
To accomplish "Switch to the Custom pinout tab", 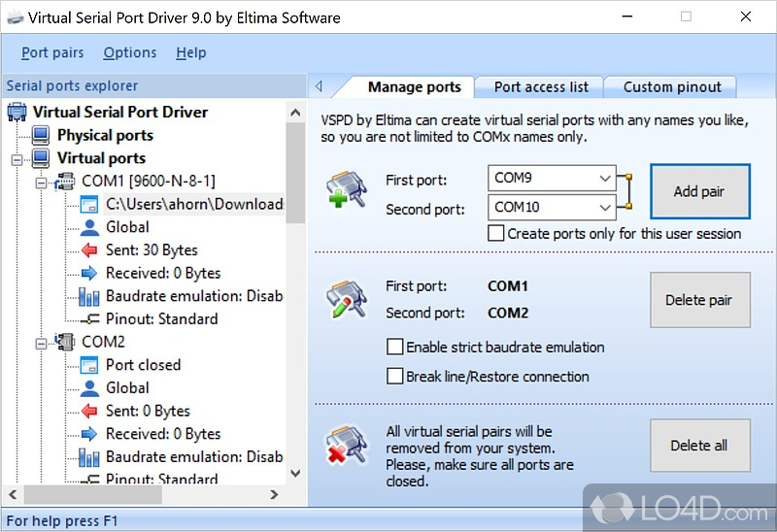I will coord(672,87).
